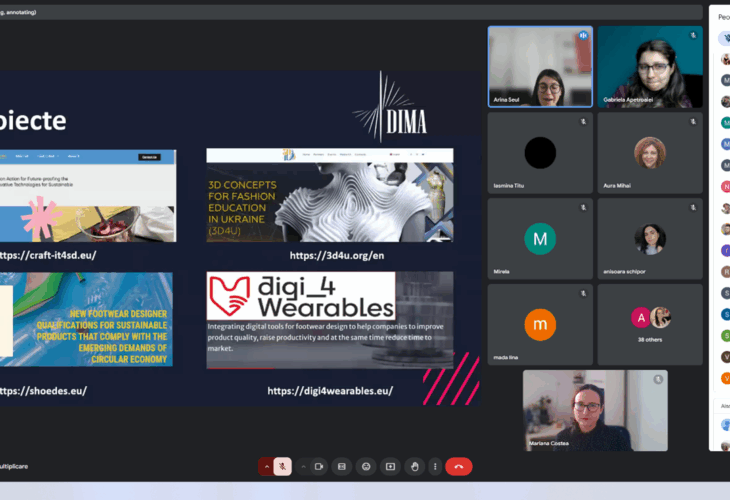Click muted mic icon on mada lina tile
The height and width of the screenshot is (500, 730).
[583, 293]
